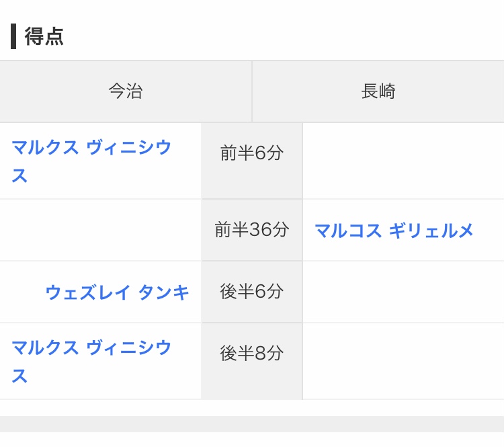This screenshot has width=504, height=447.
Task: Open ウェズレイ タンキ player link
Action: (x=117, y=292)
